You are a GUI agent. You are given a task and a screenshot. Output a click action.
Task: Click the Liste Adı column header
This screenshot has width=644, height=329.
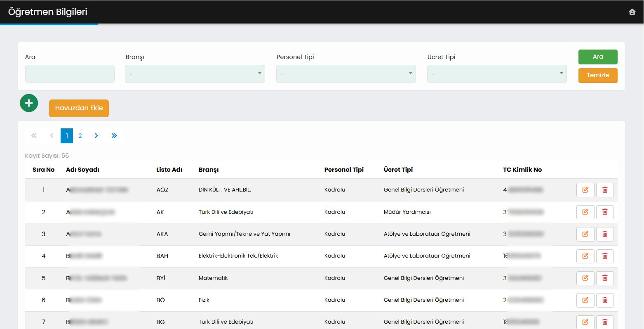(x=169, y=170)
